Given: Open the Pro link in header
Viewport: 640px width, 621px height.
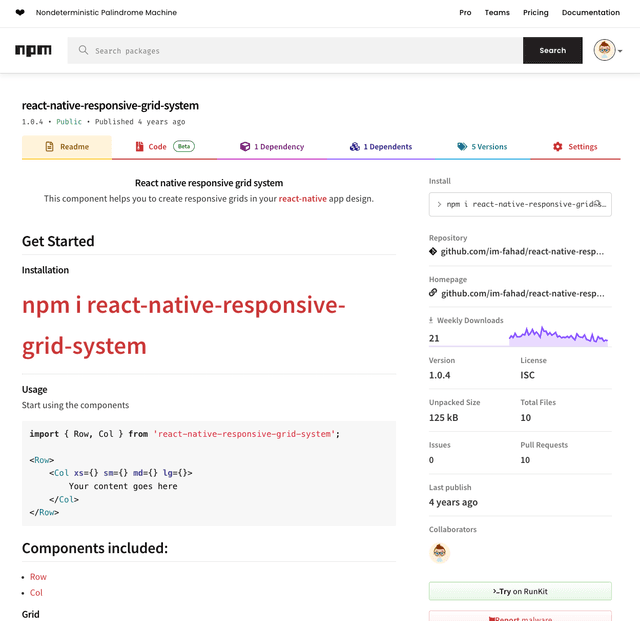Looking at the screenshot, I should coord(465,13).
